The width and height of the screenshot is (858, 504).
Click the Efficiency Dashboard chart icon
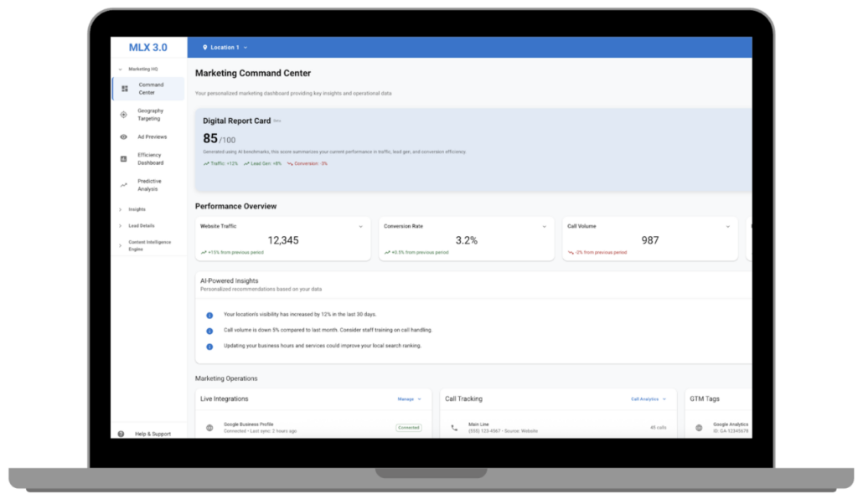tap(124, 159)
